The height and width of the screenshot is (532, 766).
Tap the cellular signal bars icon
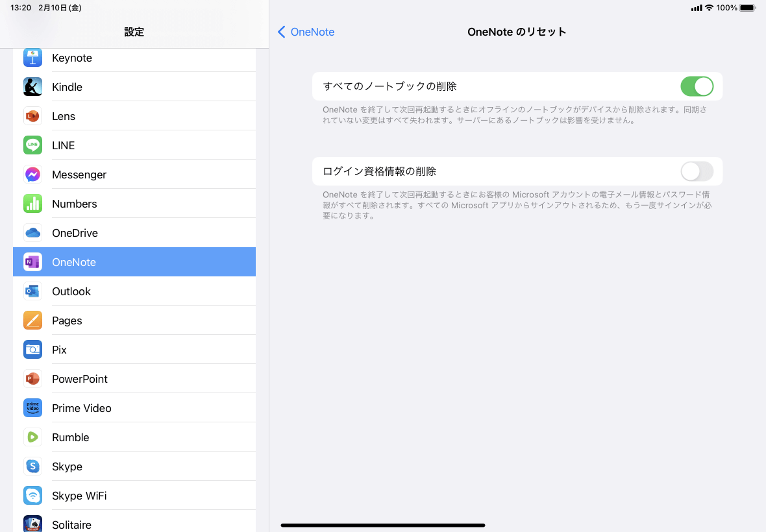click(x=697, y=8)
